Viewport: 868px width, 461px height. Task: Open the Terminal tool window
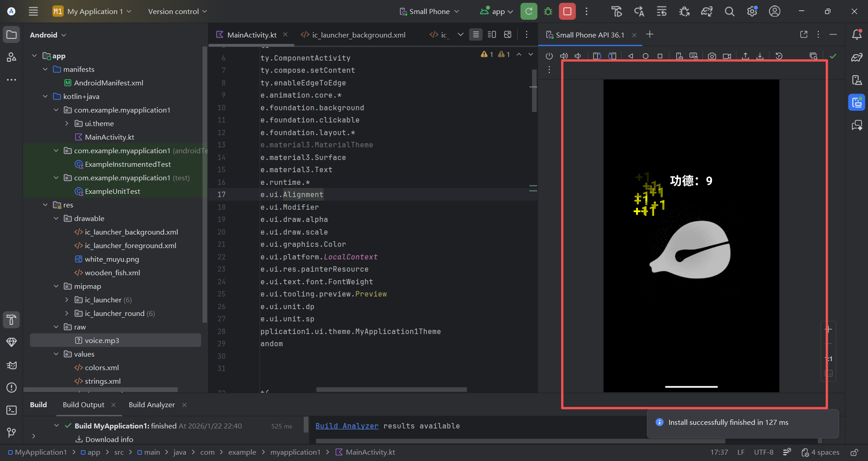(x=12, y=410)
